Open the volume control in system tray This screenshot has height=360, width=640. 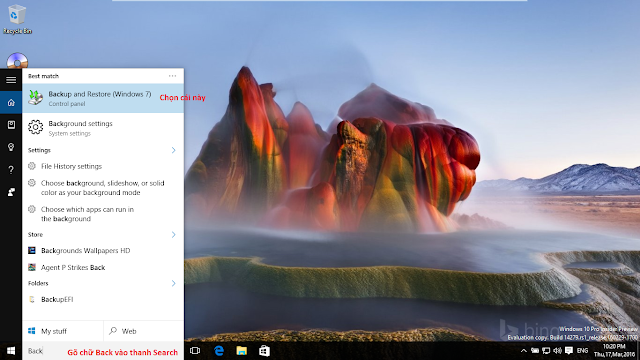[558, 351]
